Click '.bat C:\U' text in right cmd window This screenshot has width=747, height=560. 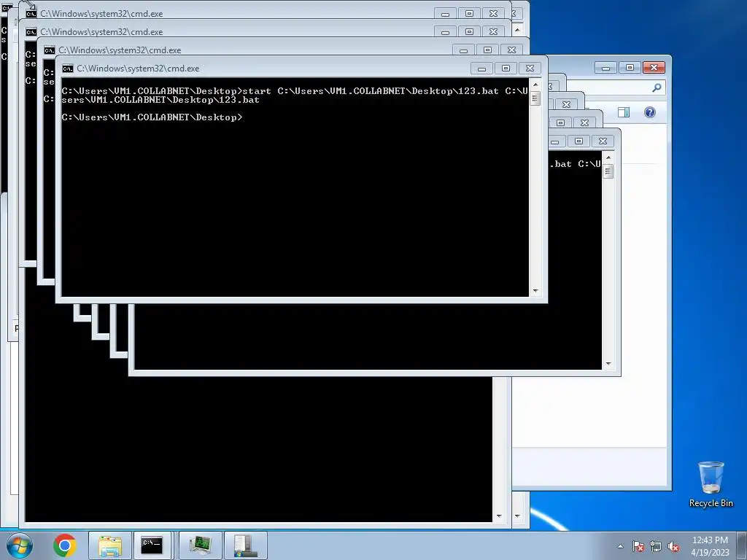point(575,164)
